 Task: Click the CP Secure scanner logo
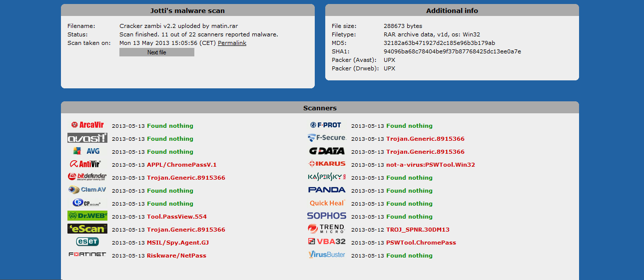87,203
